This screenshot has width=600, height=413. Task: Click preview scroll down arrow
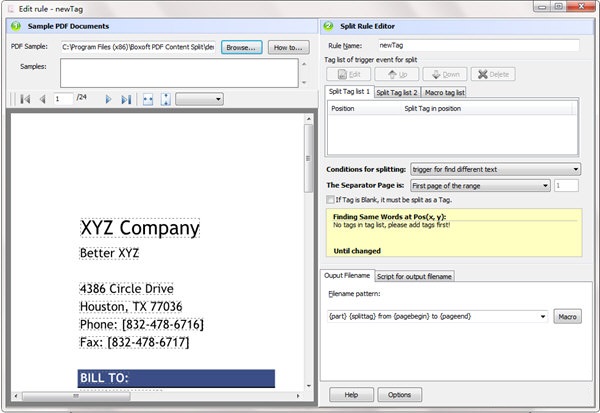coord(309,386)
